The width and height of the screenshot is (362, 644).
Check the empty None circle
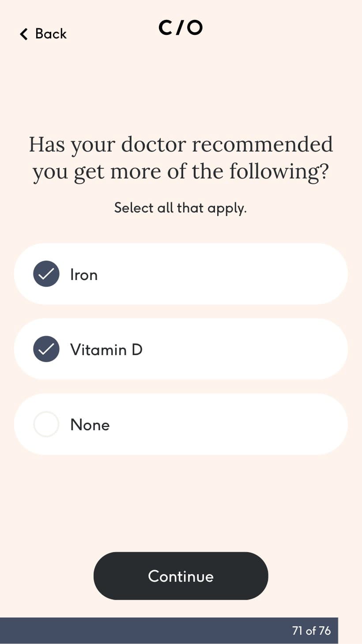click(x=46, y=424)
